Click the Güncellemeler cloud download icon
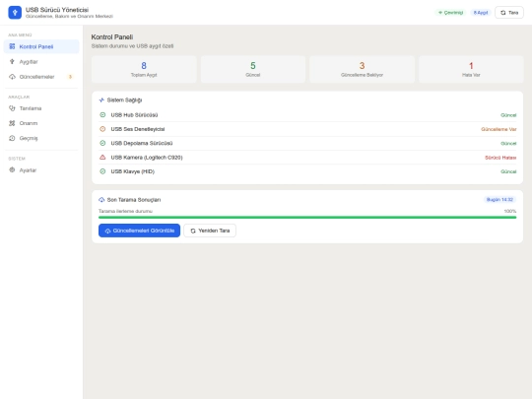The image size is (532, 399). 12,77
